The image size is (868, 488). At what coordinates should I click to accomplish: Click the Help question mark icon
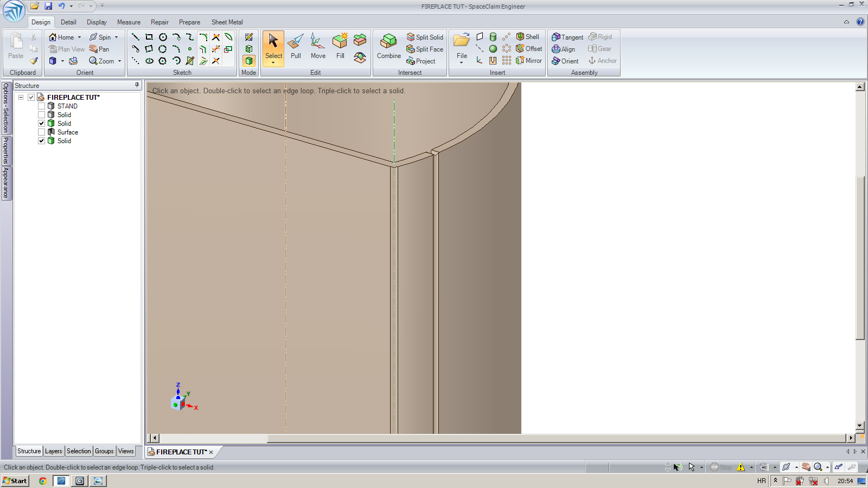point(860,22)
